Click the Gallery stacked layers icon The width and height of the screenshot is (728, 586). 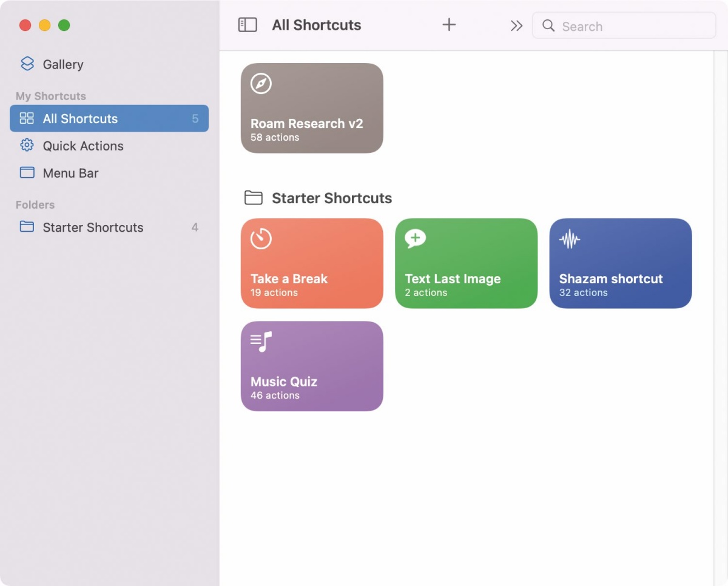(x=27, y=64)
